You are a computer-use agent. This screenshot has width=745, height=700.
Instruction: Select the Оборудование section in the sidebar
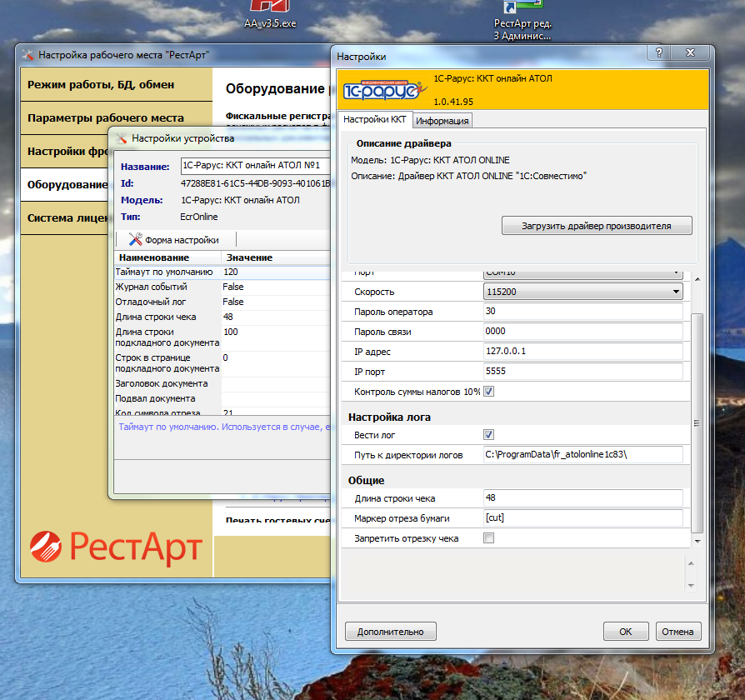click(65, 184)
